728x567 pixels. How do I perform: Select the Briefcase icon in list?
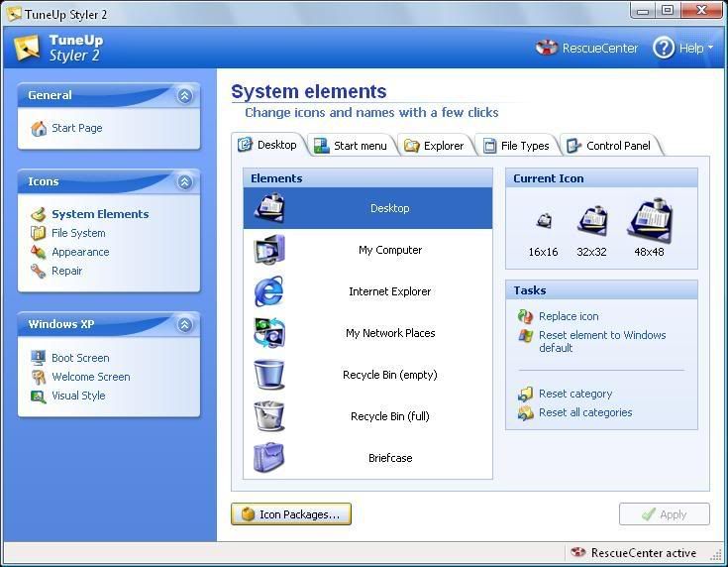point(268,458)
